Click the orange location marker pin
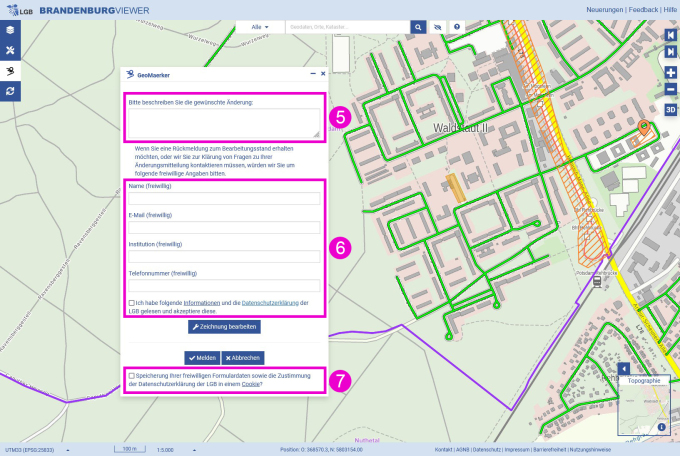Viewport: 680px width, 456px height. [644, 127]
